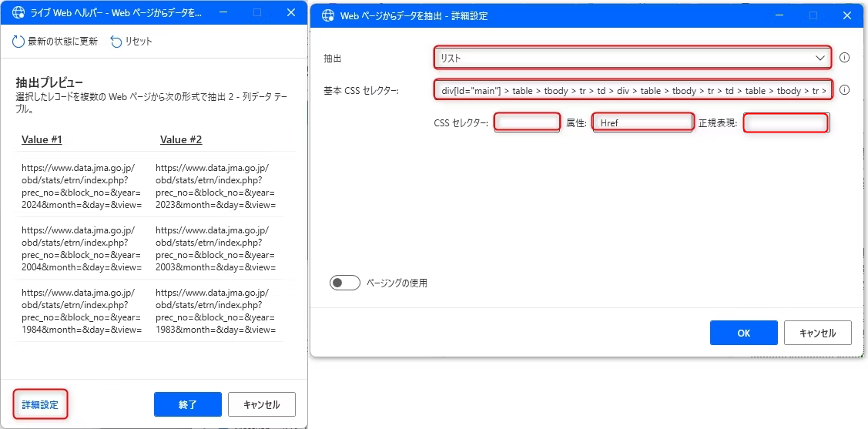868x429 pixels.
Task: Maximize the ライブ Web ヘルパー window
Action: tap(257, 12)
